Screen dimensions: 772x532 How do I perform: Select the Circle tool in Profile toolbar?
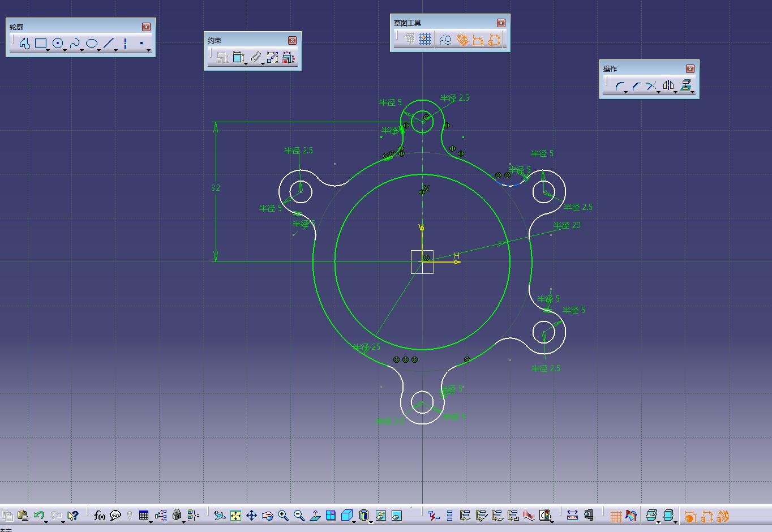57,44
